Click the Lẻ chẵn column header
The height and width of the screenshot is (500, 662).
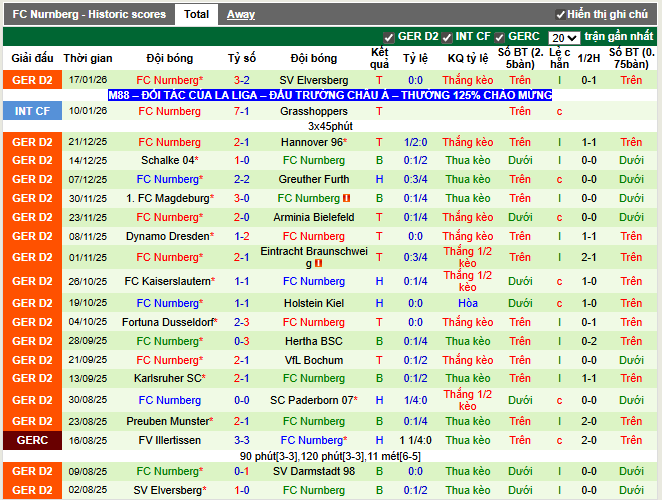coord(559,58)
